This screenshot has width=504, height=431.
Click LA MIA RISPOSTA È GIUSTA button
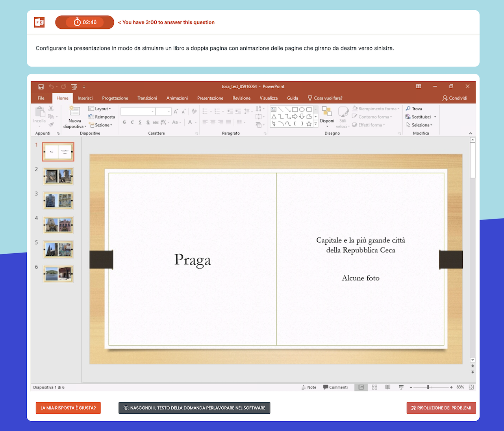point(68,408)
